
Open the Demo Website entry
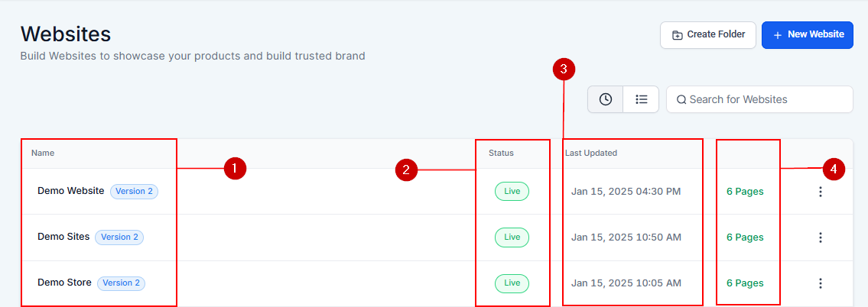pyautogui.click(x=70, y=191)
